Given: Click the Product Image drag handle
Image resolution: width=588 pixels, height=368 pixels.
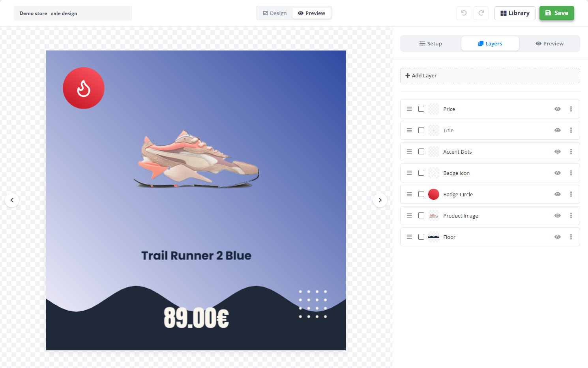Looking at the screenshot, I should point(410,216).
